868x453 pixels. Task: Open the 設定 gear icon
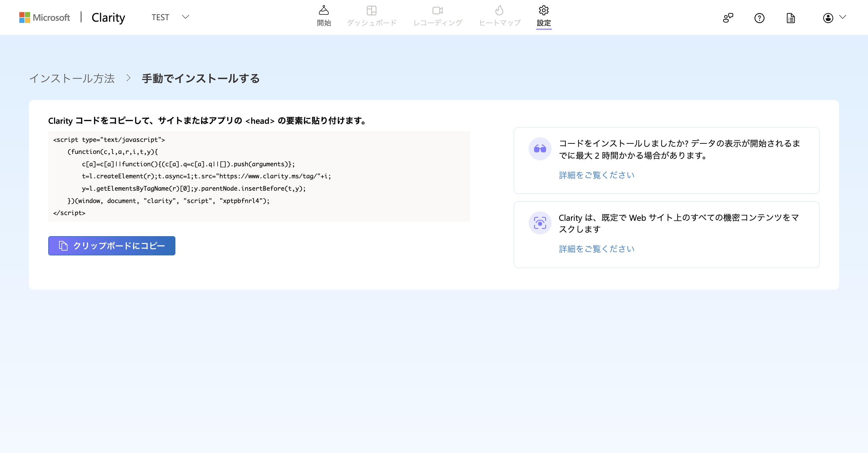pos(543,11)
